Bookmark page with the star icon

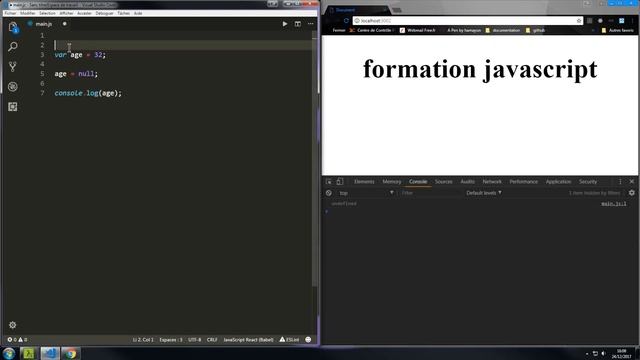(x=579, y=21)
